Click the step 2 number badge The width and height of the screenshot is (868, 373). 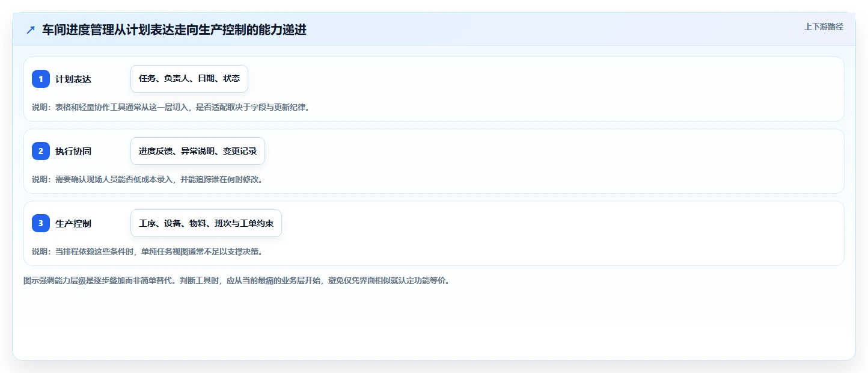pos(41,151)
